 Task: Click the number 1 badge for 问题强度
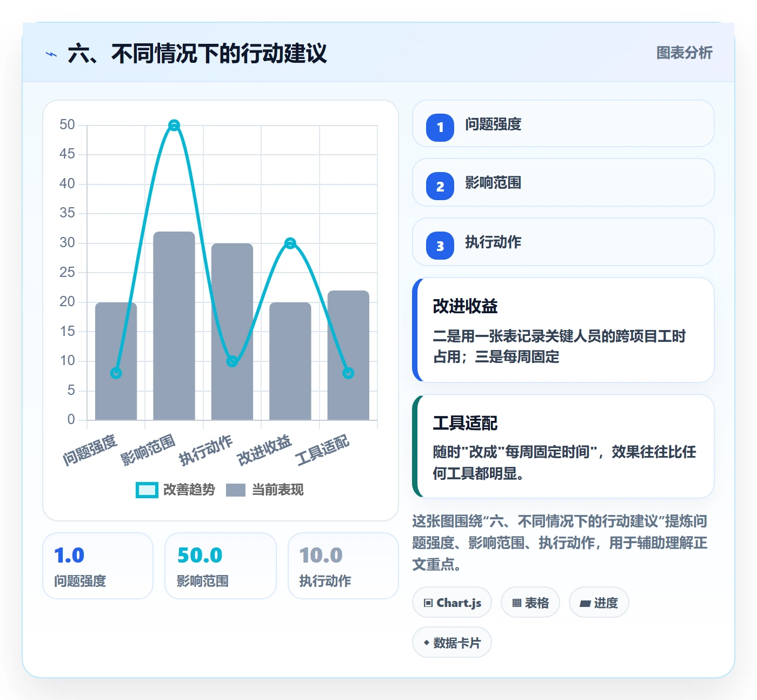pos(440,128)
